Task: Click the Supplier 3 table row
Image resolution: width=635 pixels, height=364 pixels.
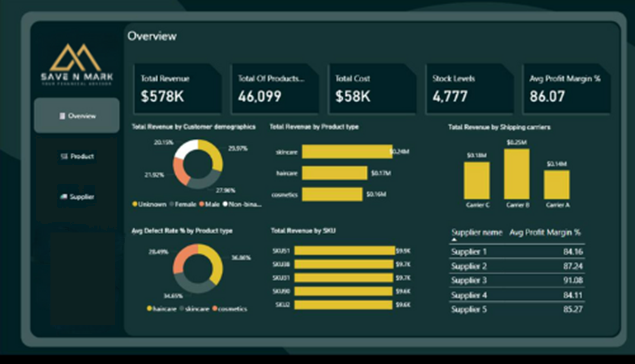Action: click(x=516, y=280)
